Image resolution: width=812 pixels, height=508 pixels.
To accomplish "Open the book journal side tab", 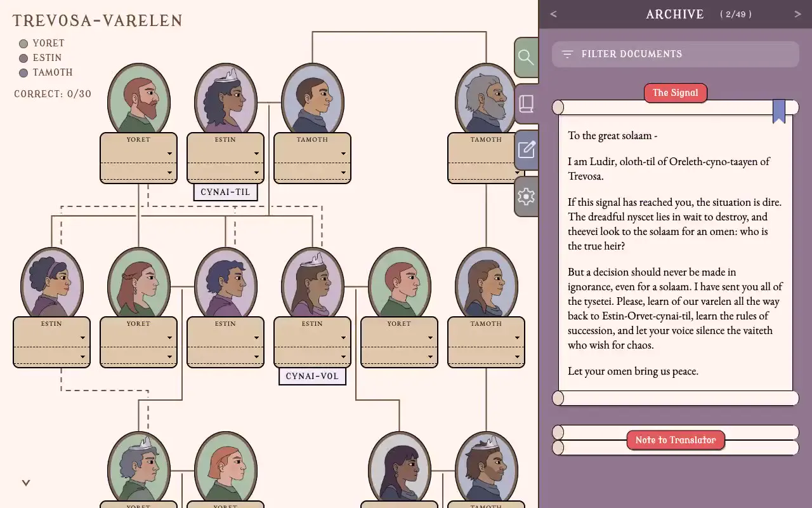I will coord(526,104).
